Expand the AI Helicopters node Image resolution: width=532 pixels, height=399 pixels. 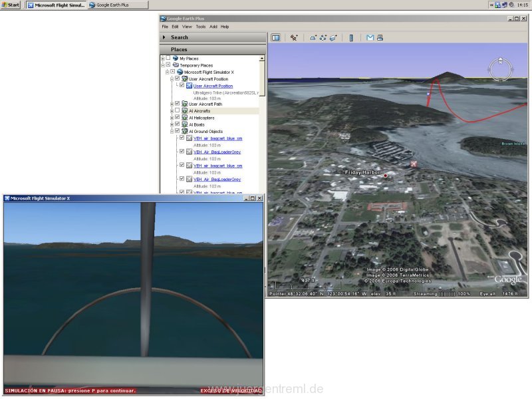point(172,118)
